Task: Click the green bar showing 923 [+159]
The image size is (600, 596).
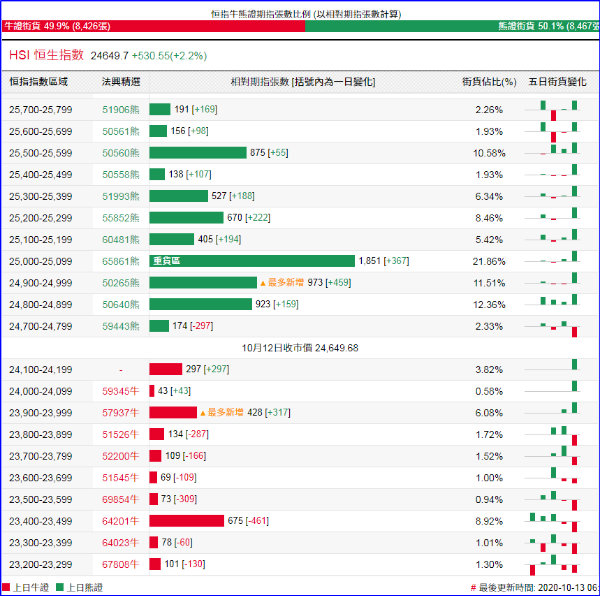Action: [x=201, y=304]
